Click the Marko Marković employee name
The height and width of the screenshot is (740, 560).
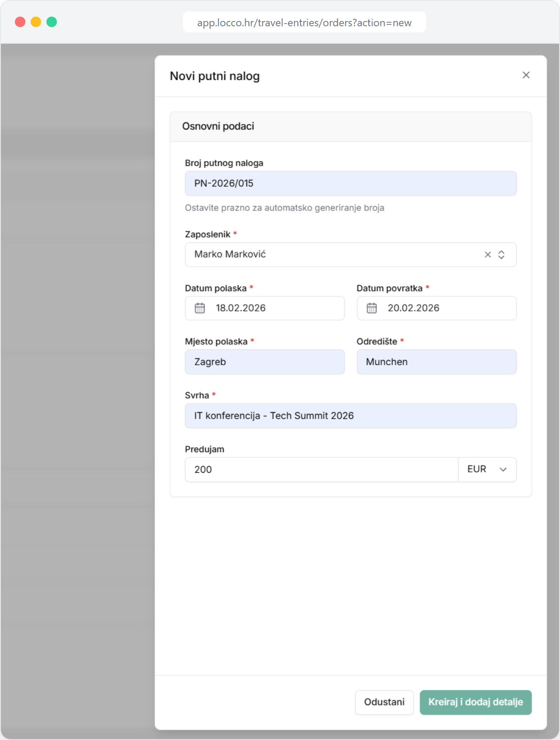(x=230, y=255)
